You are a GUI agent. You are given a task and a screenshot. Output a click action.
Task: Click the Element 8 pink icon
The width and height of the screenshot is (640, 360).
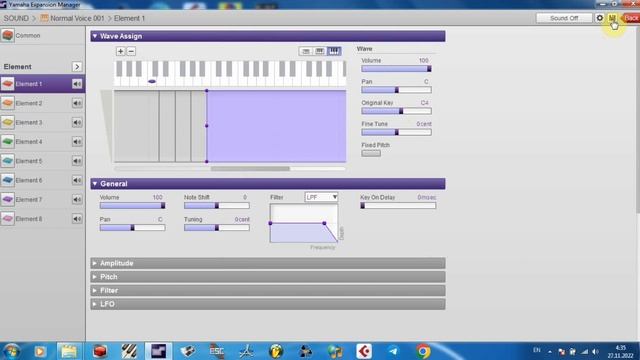pyautogui.click(x=7, y=218)
